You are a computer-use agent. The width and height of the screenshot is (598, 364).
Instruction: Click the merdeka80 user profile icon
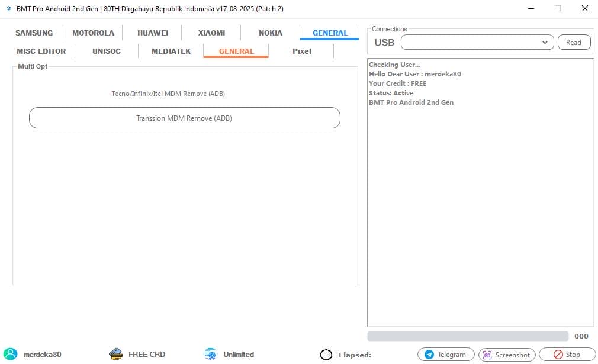[11, 354]
